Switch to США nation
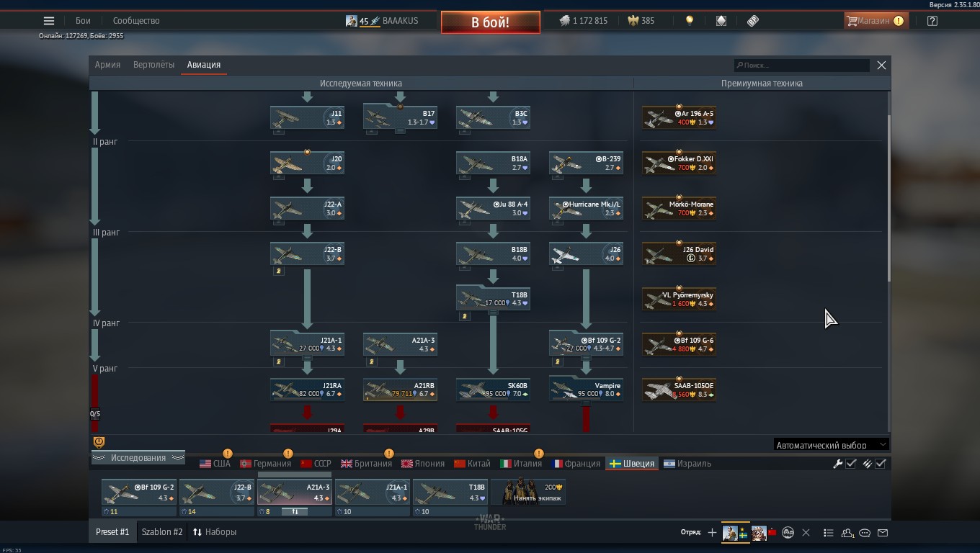Screen dimensions: 980x553 point(215,464)
